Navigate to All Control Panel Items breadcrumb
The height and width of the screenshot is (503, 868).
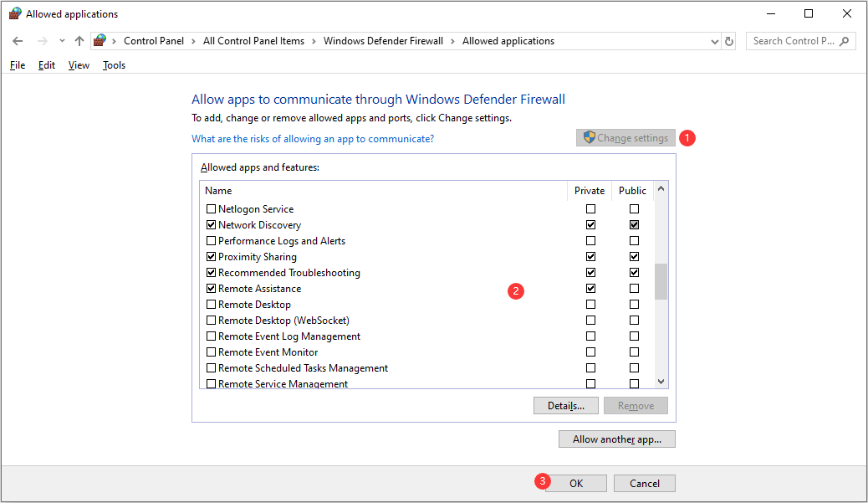point(253,41)
